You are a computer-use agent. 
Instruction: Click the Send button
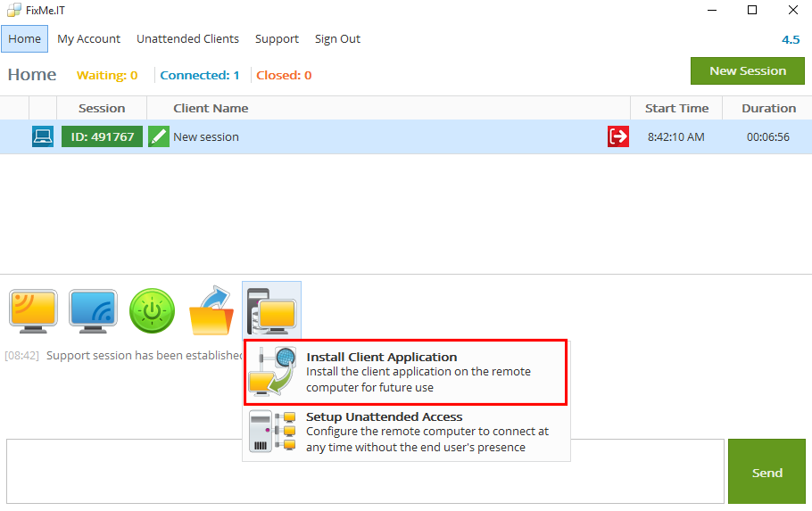pos(767,472)
